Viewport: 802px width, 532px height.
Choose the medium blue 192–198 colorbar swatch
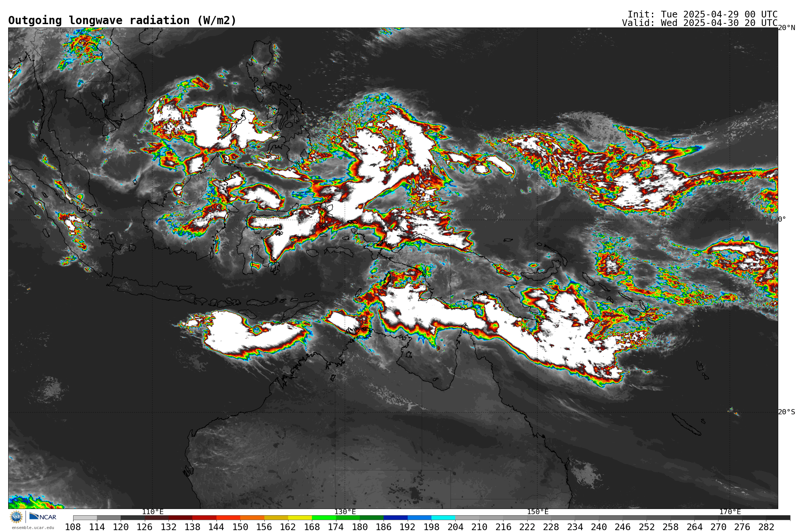420,518
